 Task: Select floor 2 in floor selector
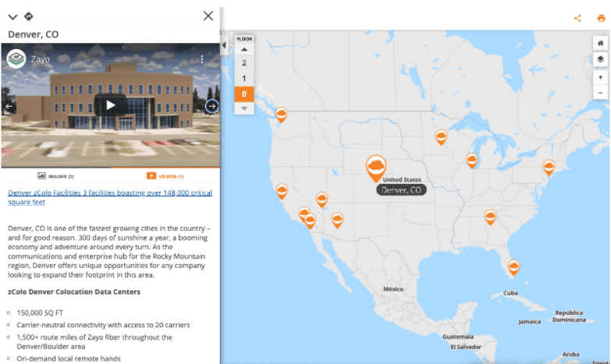click(x=244, y=62)
